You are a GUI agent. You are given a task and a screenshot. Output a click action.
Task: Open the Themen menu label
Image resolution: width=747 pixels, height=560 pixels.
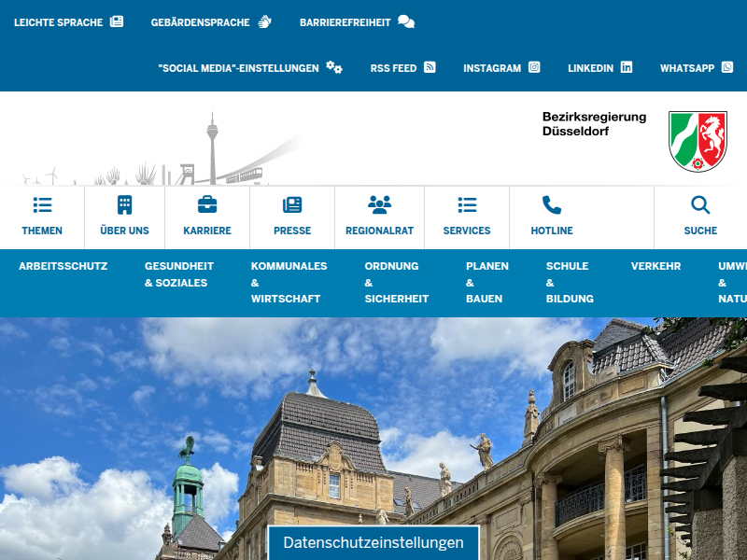[x=42, y=231]
